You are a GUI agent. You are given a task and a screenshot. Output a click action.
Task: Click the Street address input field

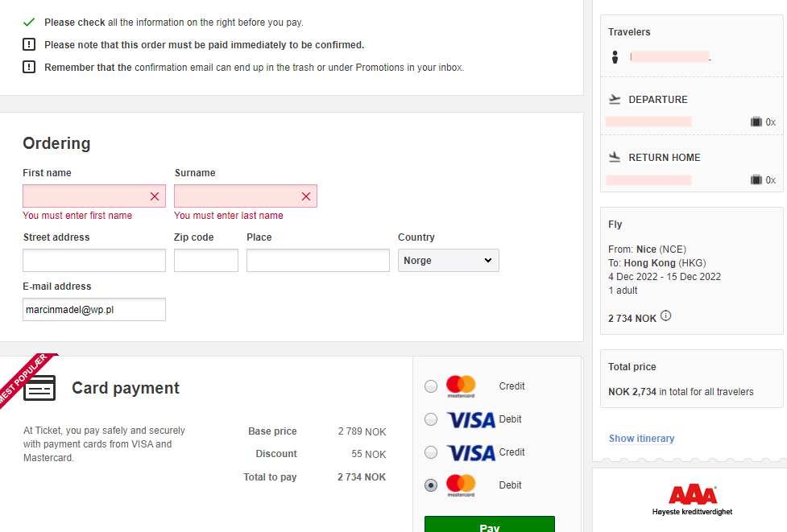coord(94,260)
